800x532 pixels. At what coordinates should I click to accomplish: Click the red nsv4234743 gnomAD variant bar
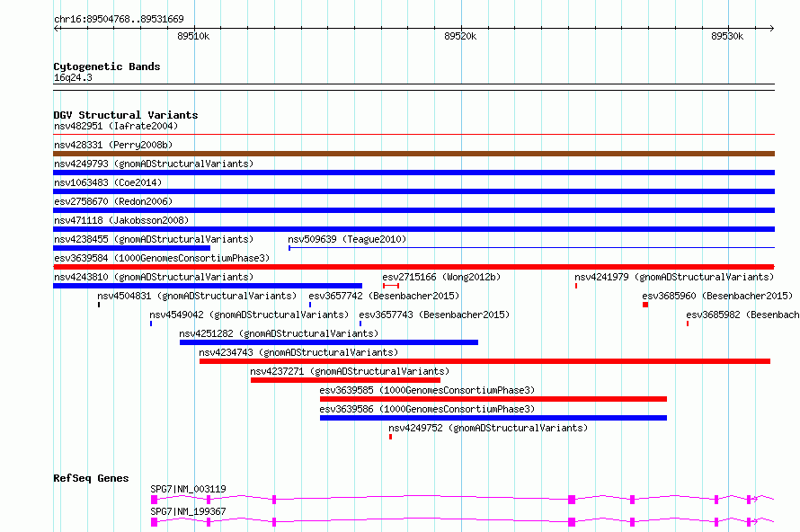pos(484,361)
